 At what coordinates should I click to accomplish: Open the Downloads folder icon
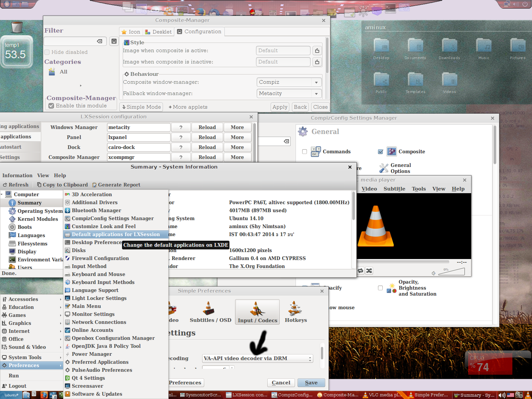[449, 46]
